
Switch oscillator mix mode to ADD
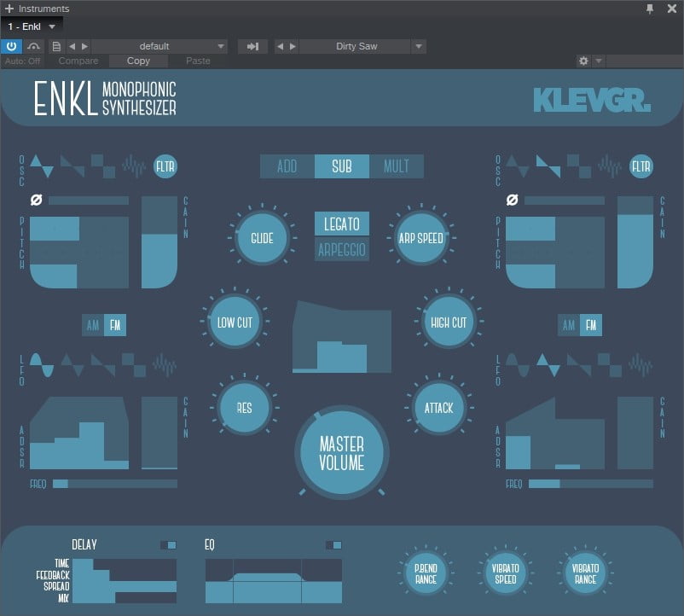pos(287,166)
